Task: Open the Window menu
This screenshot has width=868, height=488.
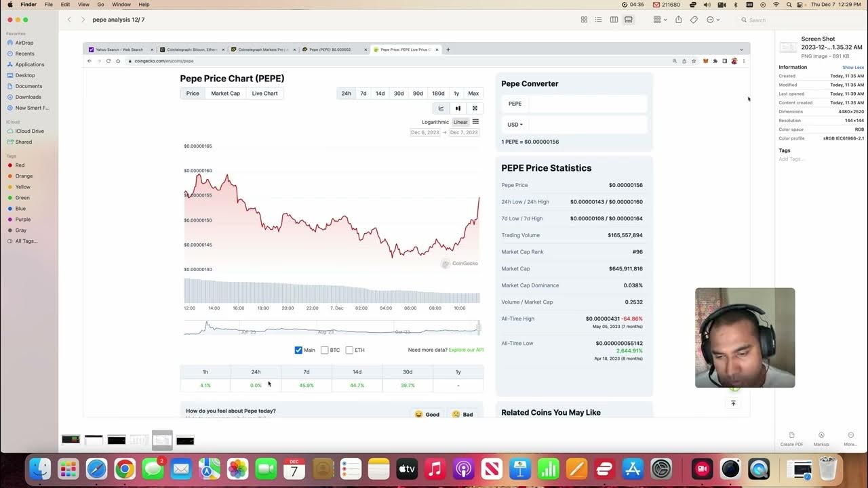Action: pyautogui.click(x=121, y=4)
